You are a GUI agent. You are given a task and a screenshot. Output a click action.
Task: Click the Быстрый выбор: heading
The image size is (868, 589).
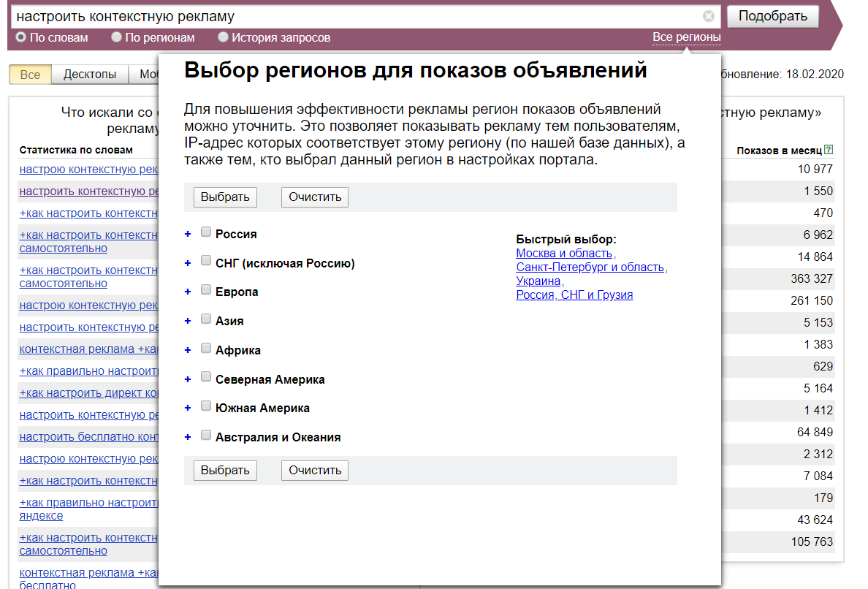[566, 239]
